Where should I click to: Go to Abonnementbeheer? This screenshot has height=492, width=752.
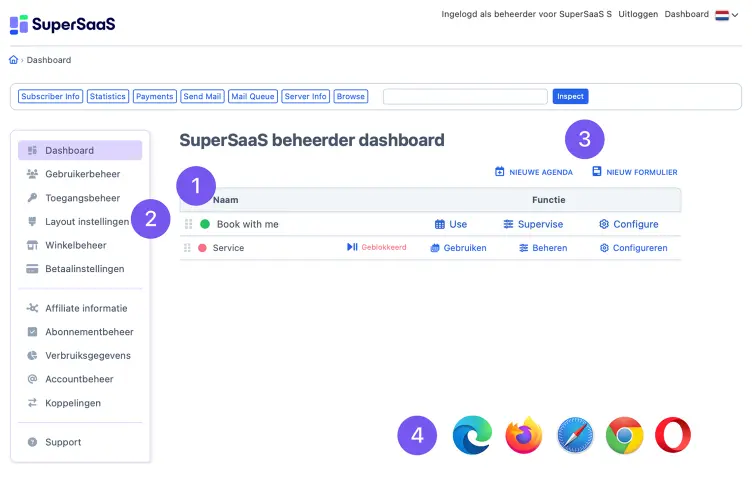[80, 331]
